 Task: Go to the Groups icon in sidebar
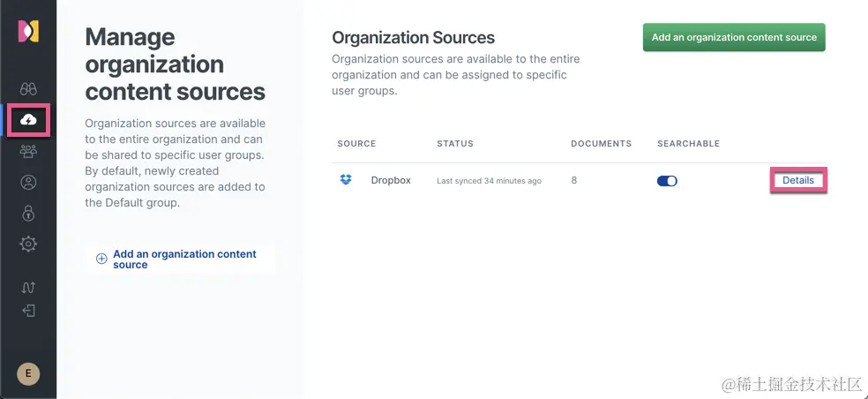tap(28, 151)
